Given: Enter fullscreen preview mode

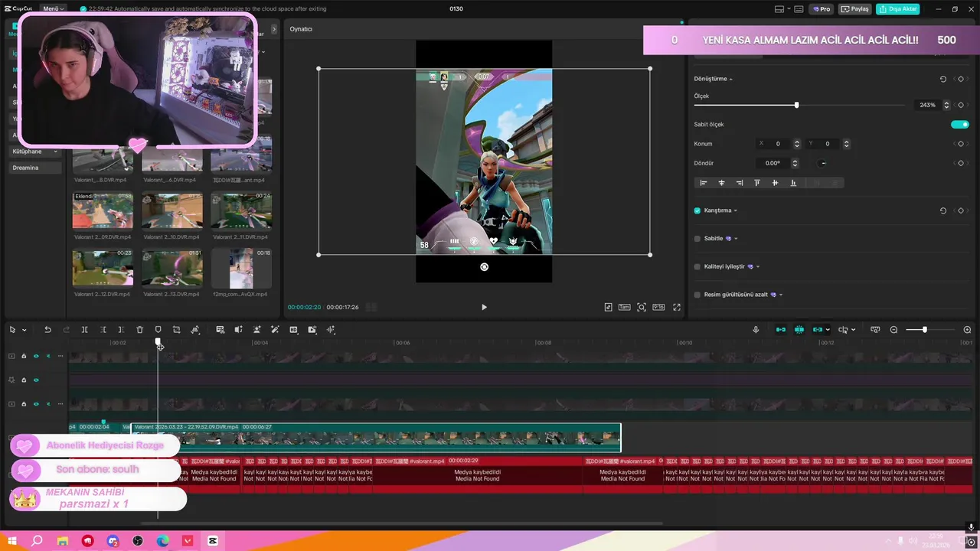Looking at the screenshot, I should (x=677, y=307).
